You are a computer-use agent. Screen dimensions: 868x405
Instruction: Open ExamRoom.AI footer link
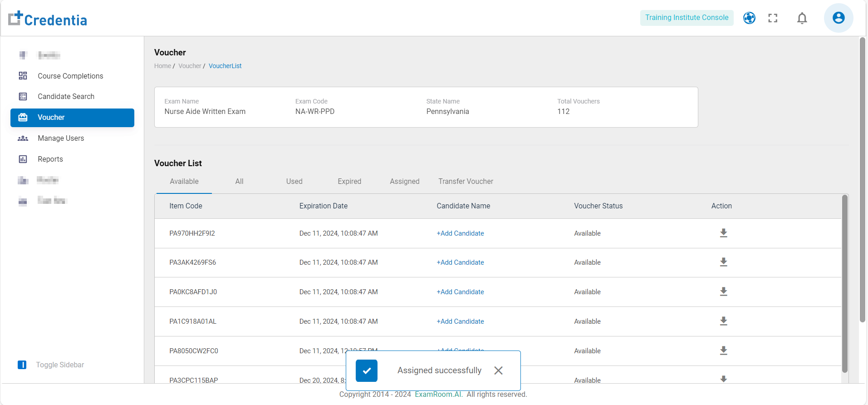tap(439, 394)
